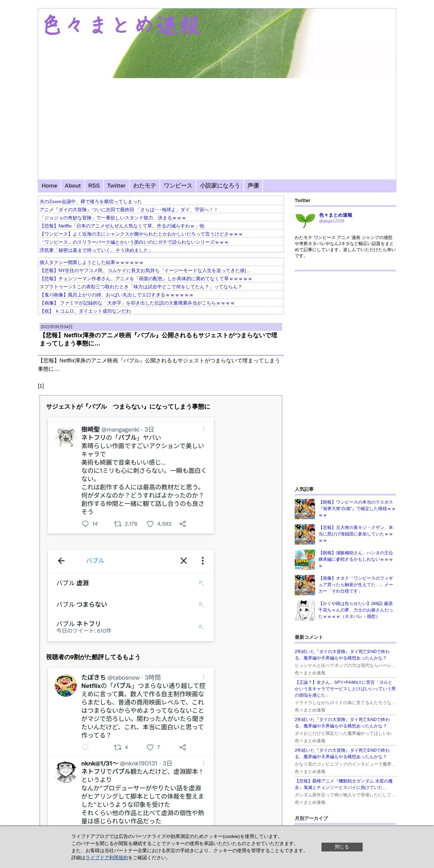This screenshot has height=868, width=434.
Task: Click nknk@1/31's avatar in the tweet
Action: 66,772
